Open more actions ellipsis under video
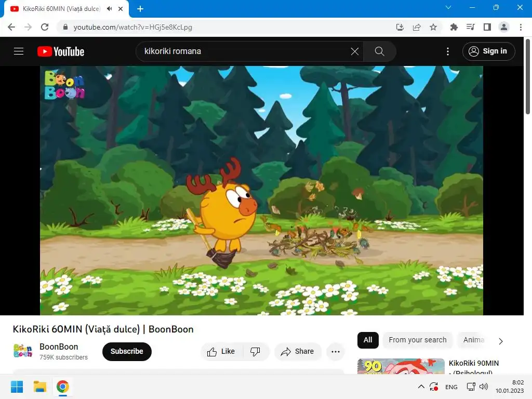 tap(336, 352)
